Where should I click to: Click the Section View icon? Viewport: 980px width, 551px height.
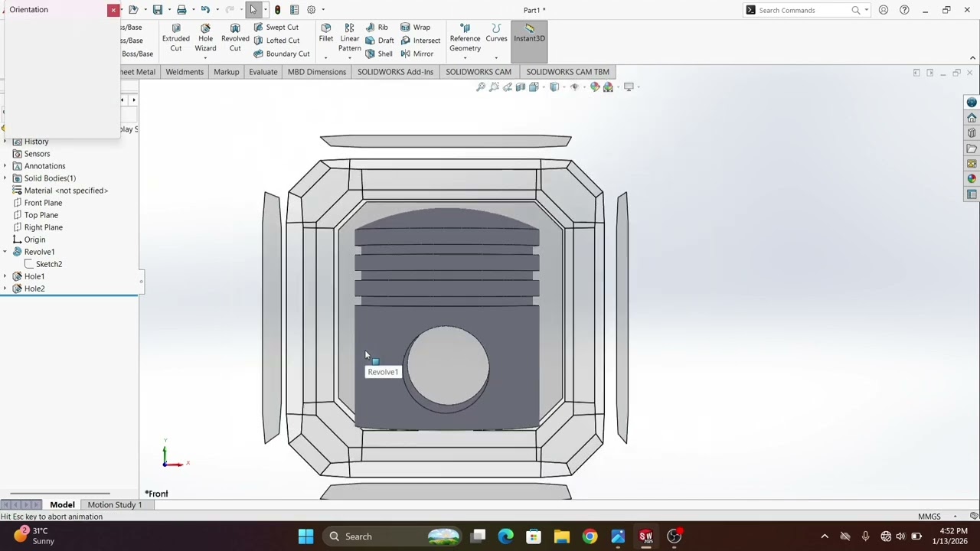coord(521,87)
